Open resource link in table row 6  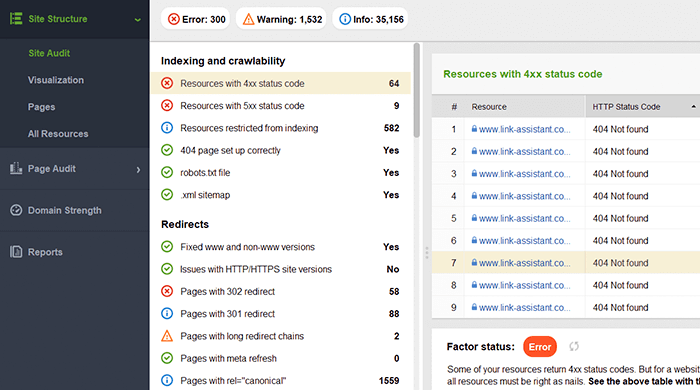click(525, 241)
